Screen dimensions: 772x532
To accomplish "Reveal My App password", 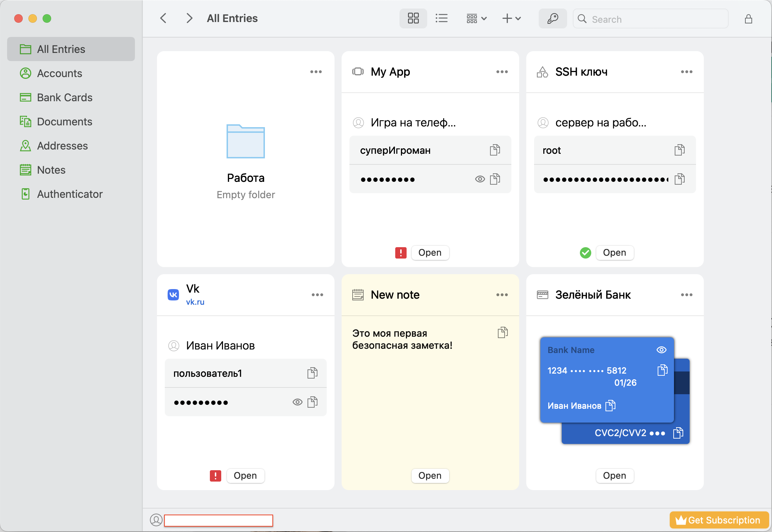I will (480, 179).
